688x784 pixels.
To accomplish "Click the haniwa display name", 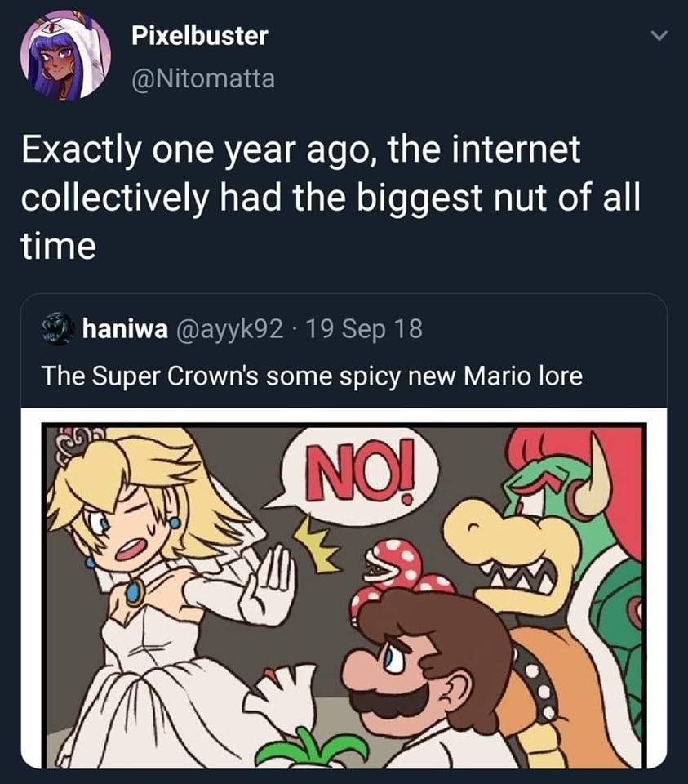I will (x=125, y=328).
